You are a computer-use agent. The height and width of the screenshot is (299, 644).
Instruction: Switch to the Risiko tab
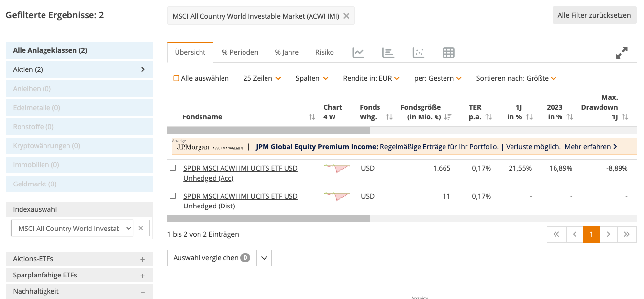[x=325, y=52]
